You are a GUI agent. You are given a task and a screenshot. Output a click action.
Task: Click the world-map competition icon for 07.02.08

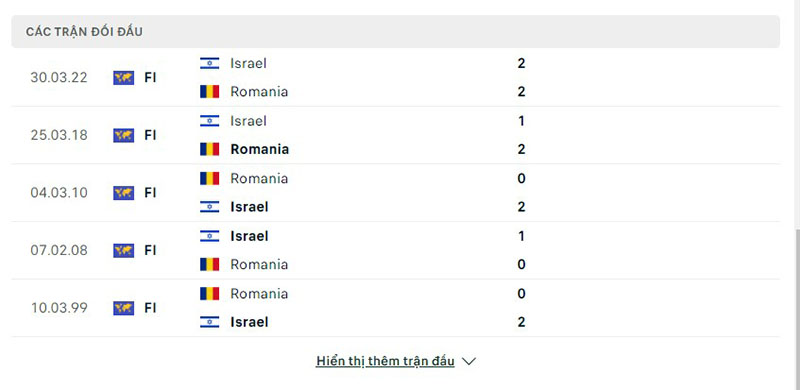click(x=123, y=251)
